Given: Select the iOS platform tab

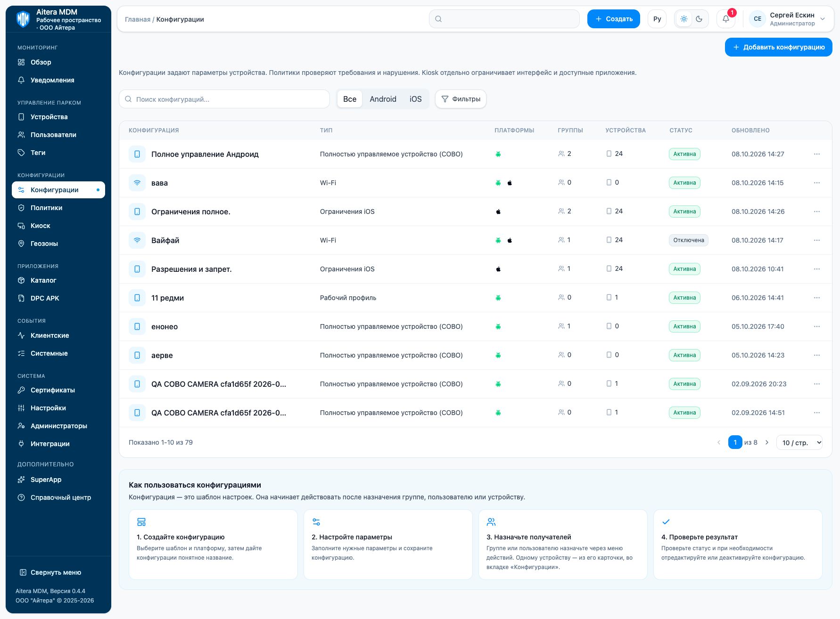Looking at the screenshot, I should (x=415, y=99).
